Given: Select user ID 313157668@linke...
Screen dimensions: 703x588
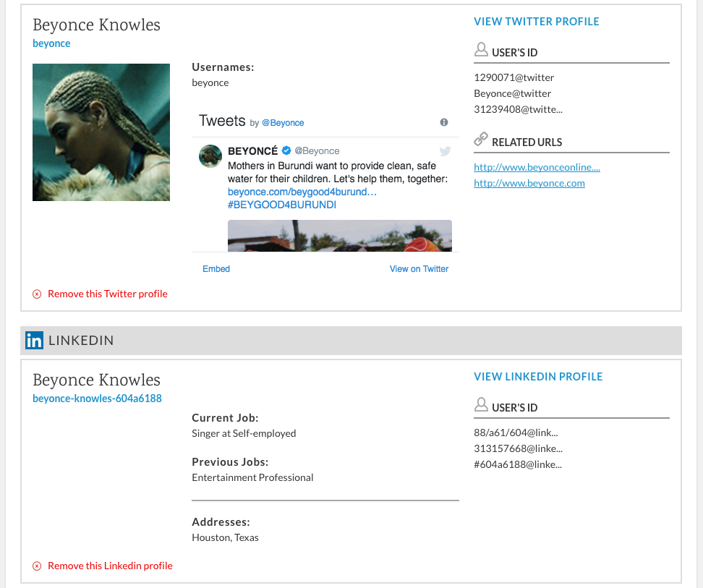Looking at the screenshot, I should (x=518, y=448).
